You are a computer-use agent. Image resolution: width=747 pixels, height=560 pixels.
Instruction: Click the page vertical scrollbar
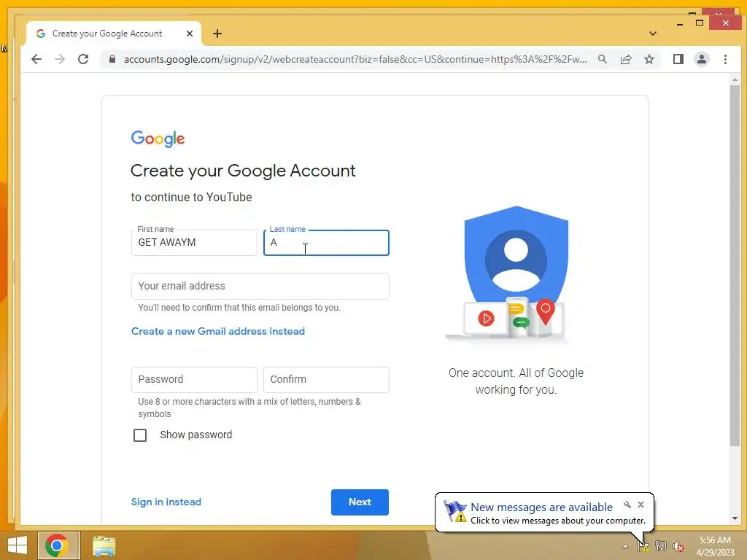pos(735,267)
